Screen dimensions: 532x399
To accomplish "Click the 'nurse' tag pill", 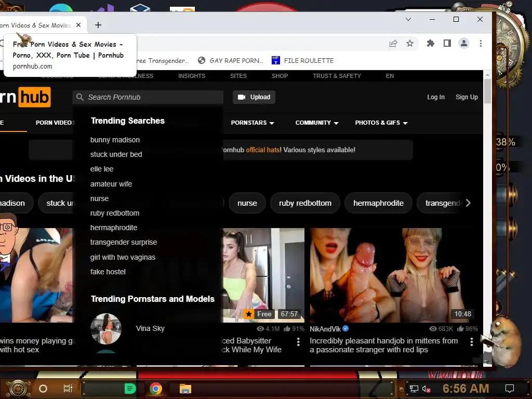I will tap(247, 203).
